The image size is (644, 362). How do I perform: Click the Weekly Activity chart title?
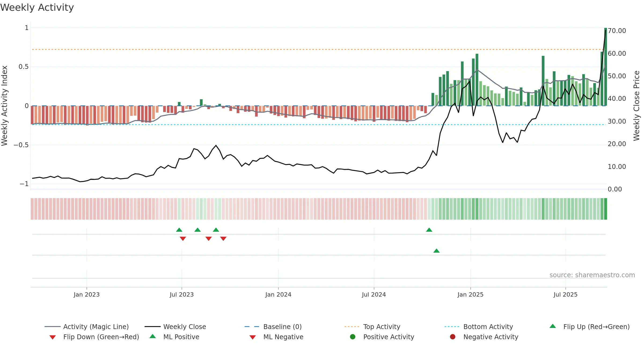pos(37,8)
